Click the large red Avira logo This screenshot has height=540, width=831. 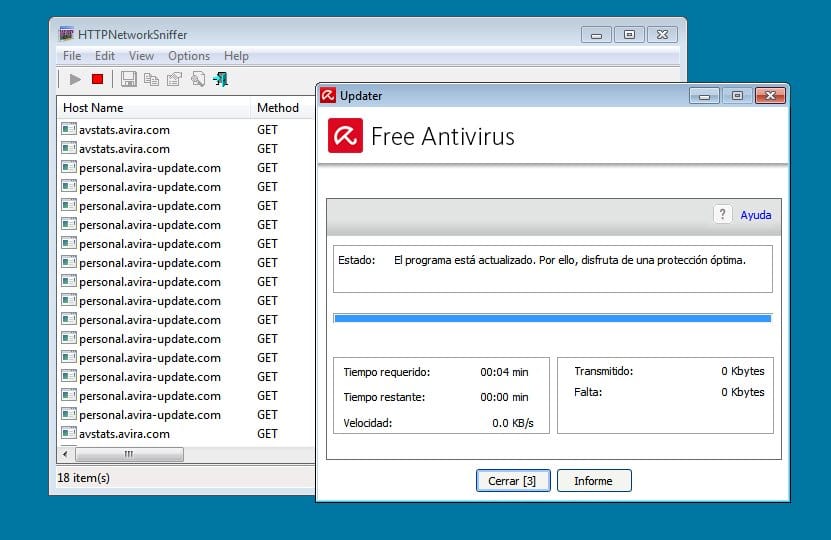tap(346, 136)
